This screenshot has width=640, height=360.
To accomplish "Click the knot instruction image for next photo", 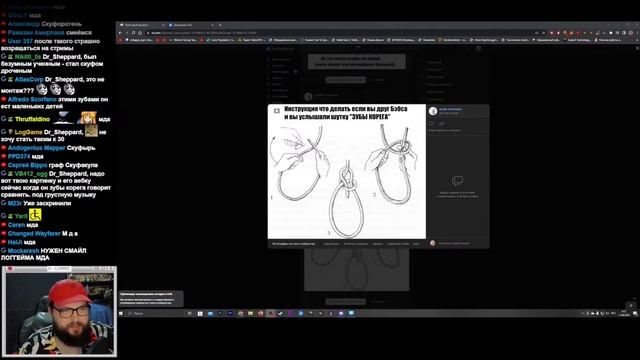I will coord(347,172).
